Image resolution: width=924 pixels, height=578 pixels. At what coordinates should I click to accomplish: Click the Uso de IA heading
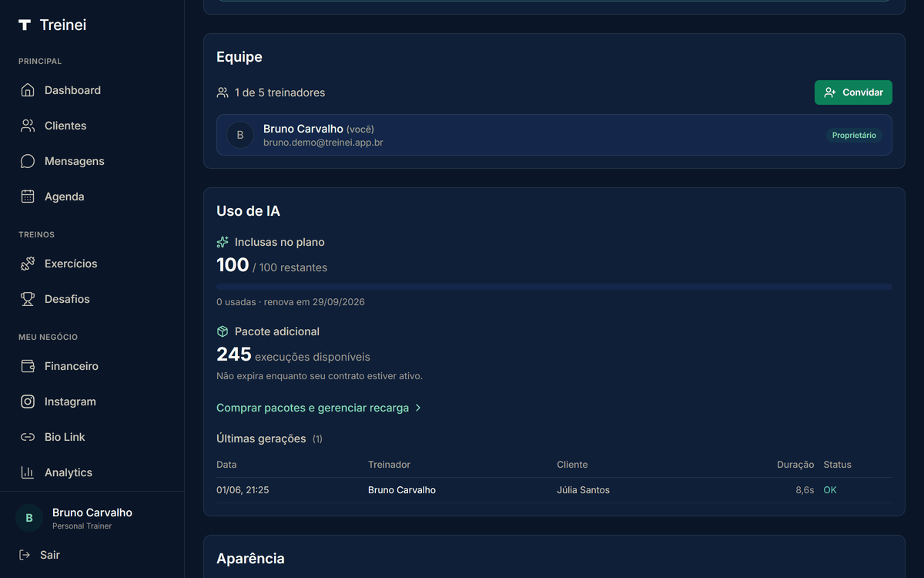248,211
